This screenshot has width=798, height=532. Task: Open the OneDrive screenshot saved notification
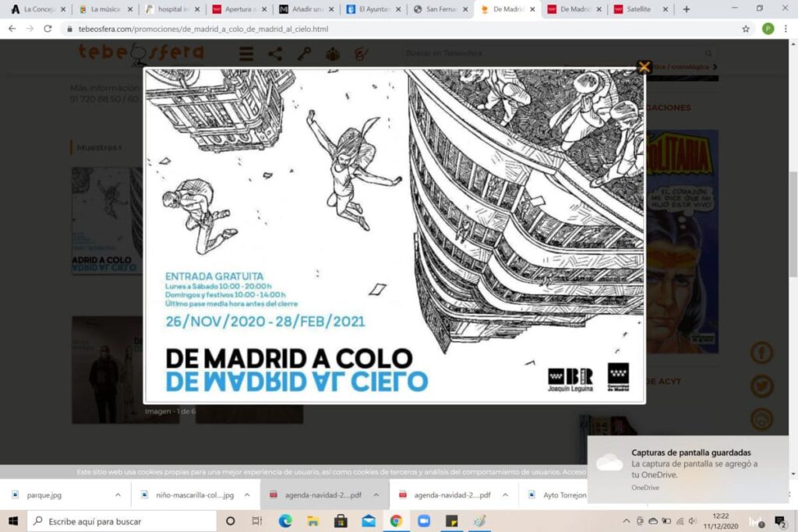pos(688,469)
